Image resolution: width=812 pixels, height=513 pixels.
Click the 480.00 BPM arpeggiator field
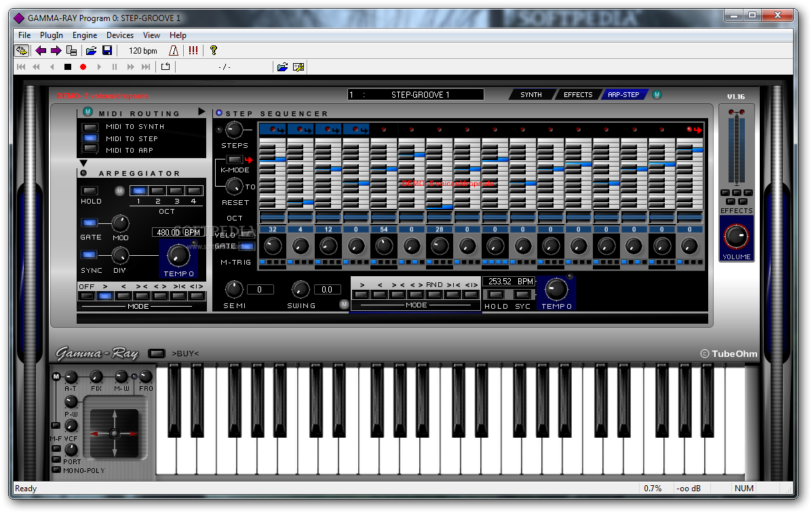(x=177, y=232)
